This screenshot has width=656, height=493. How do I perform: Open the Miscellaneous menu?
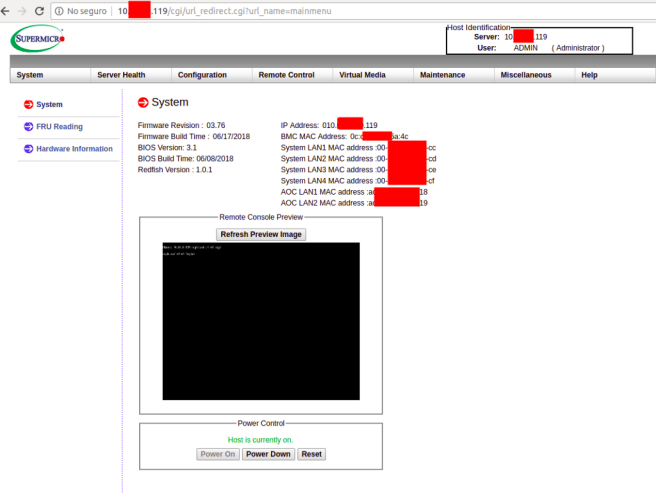[x=526, y=75]
